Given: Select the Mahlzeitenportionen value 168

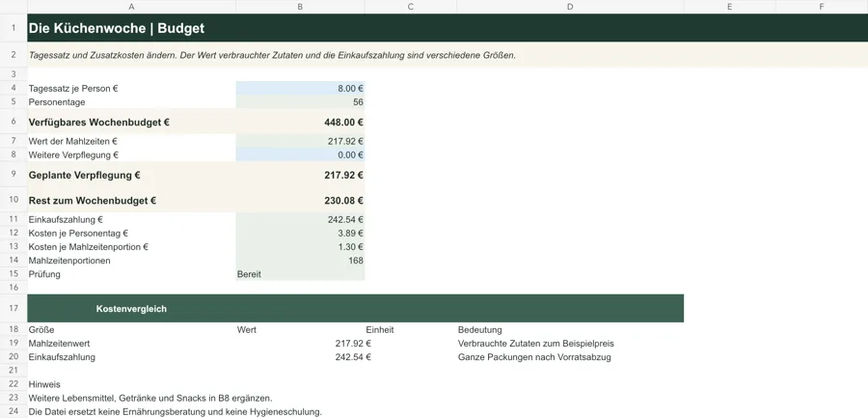Looking at the screenshot, I should [300, 261].
